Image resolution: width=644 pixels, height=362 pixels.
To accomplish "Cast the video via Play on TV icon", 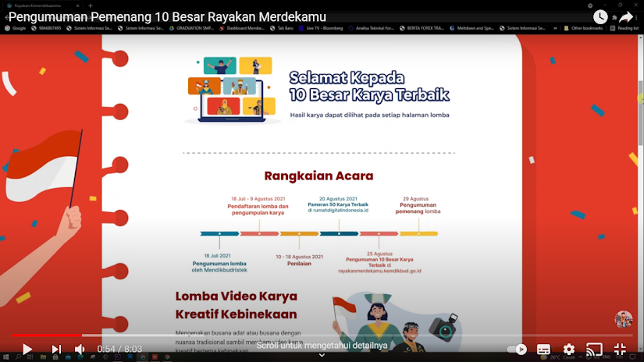I will [594, 350].
